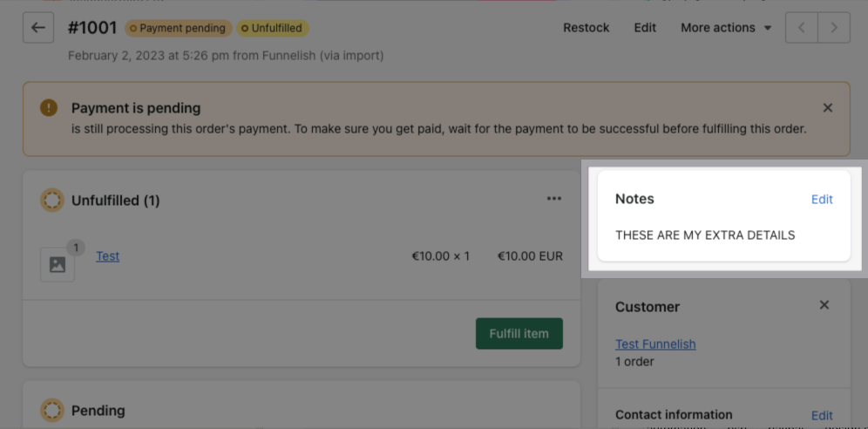Click the Unfulfilled status badge in header
The image size is (868, 429).
tap(271, 28)
